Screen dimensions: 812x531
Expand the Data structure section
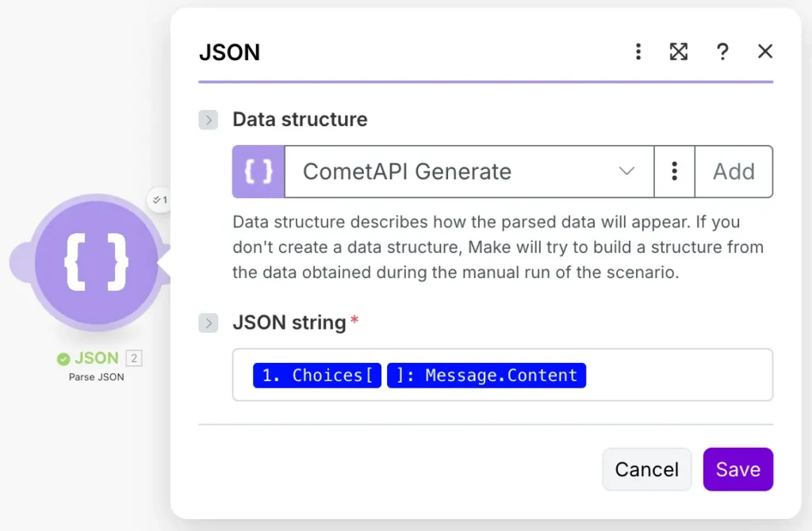pos(208,120)
